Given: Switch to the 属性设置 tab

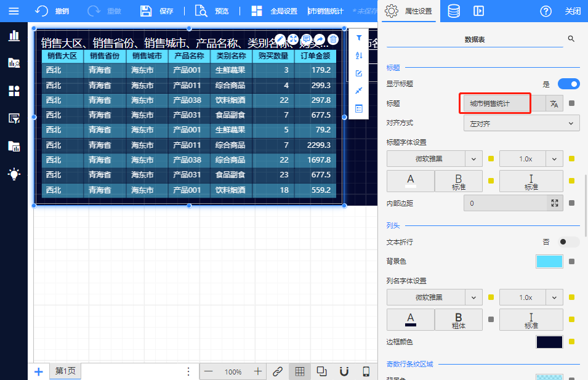Looking at the screenshot, I should click(409, 11).
